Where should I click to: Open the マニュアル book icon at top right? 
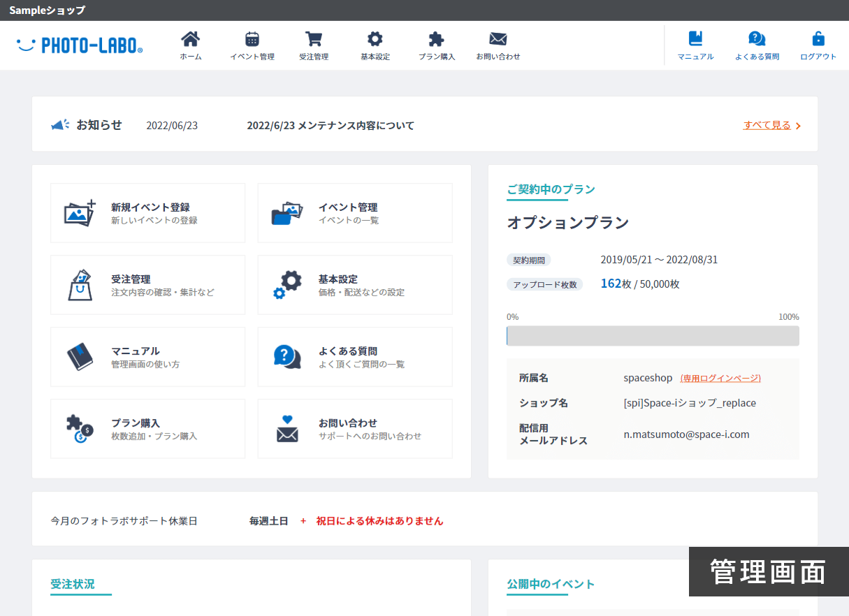tap(695, 39)
